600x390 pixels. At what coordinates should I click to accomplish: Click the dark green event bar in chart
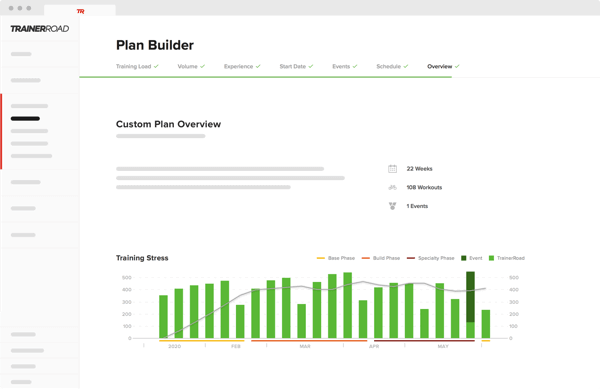click(470, 297)
